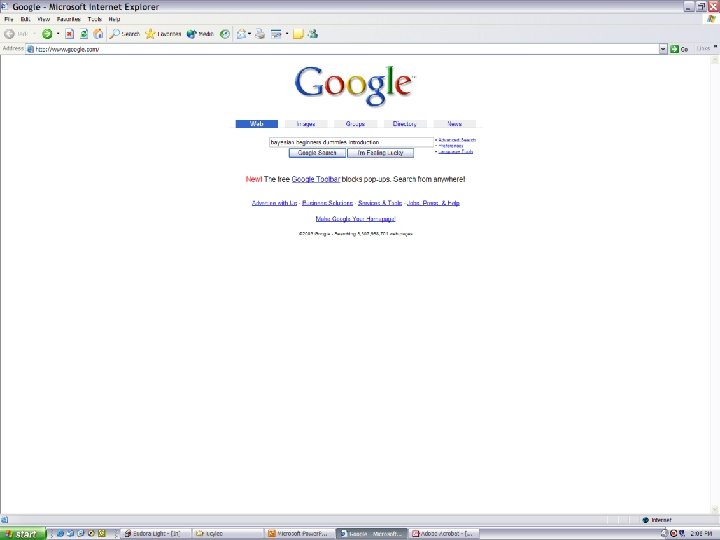720x540 pixels.
Task: Open the Advanced Search link
Action: [457, 140]
